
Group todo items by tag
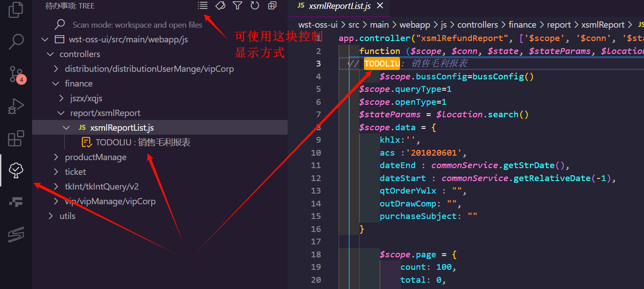point(220,5)
